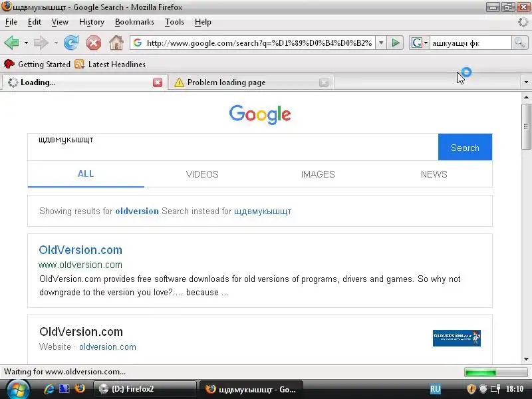Open the Tools menu
The width and height of the screenshot is (532, 399).
pyautogui.click(x=174, y=22)
